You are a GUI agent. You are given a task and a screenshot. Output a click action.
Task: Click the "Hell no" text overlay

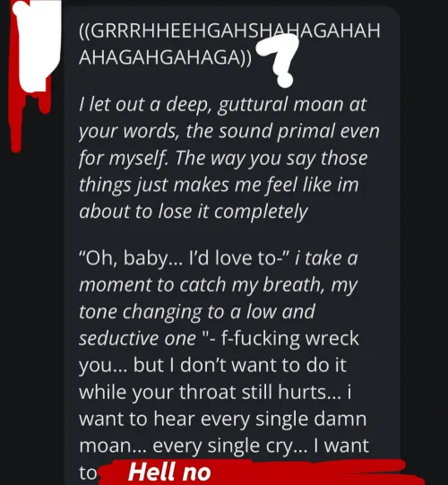[x=169, y=472]
